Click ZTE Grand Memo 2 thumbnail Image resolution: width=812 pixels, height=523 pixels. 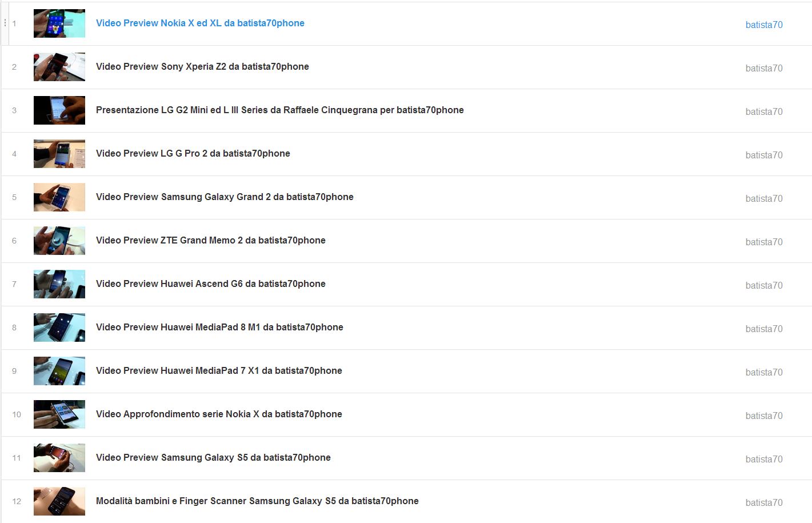tap(59, 241)
